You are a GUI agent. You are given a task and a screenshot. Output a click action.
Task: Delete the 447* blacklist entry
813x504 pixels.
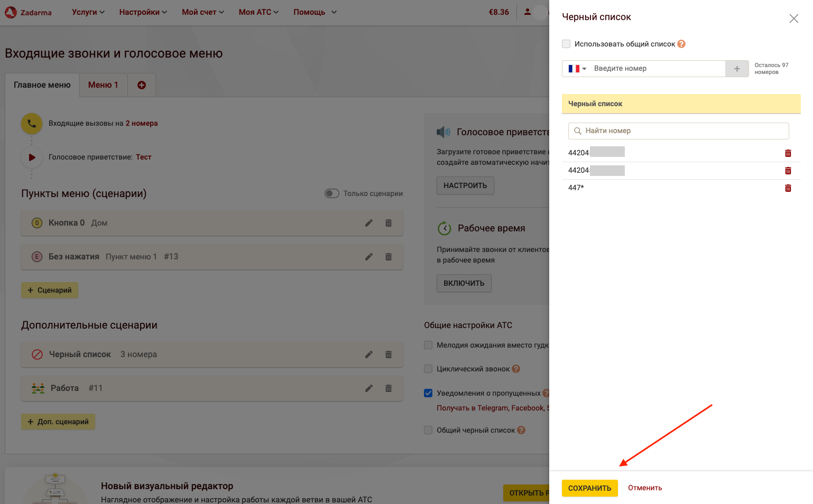788,188
